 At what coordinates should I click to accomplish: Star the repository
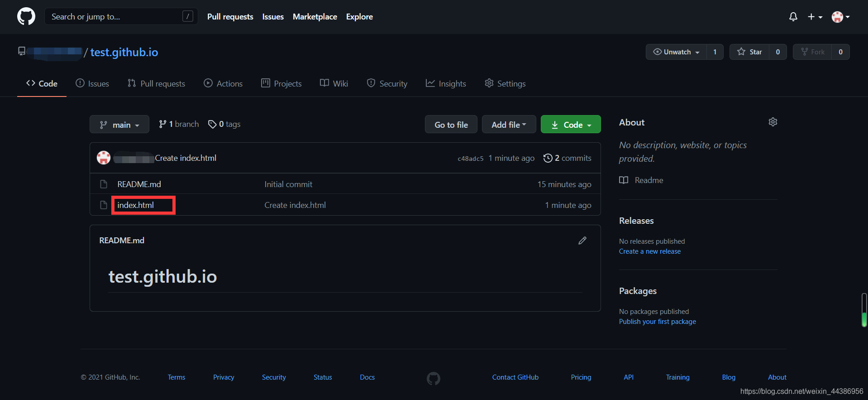click(749, 52)
